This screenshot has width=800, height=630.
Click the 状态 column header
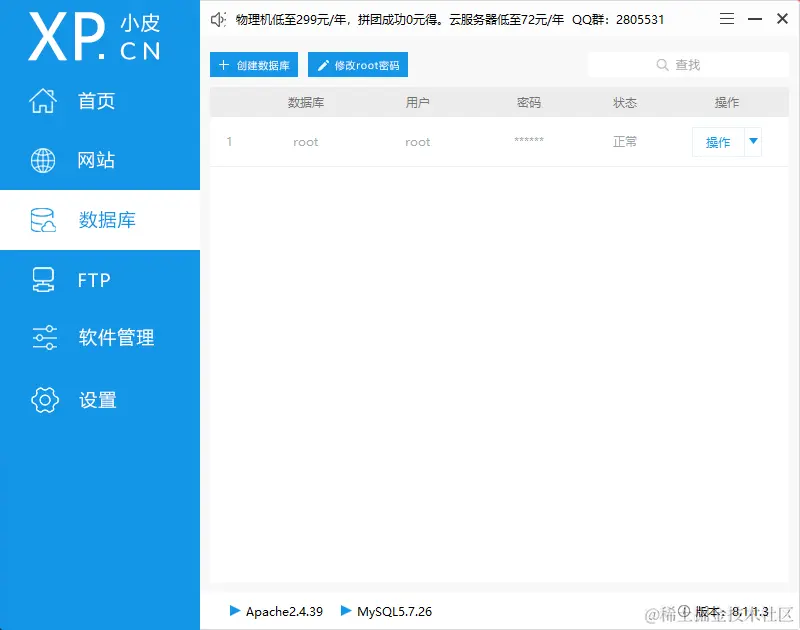click(625, 102)
